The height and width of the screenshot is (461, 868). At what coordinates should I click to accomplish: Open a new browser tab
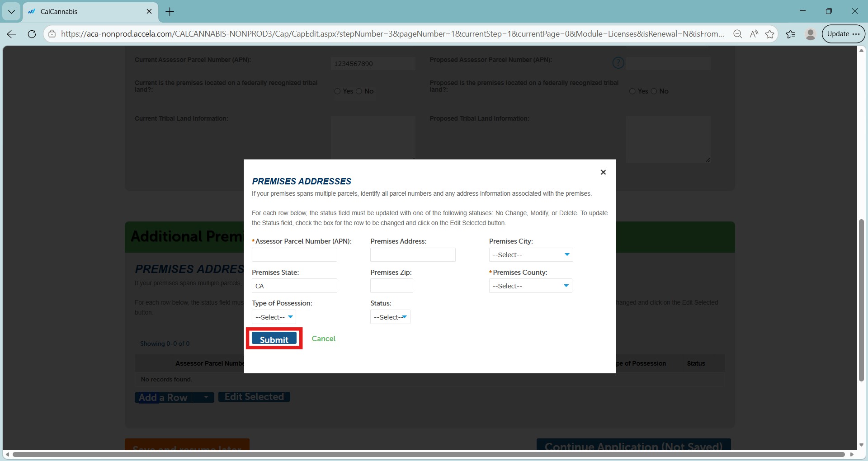click(170, 12)
